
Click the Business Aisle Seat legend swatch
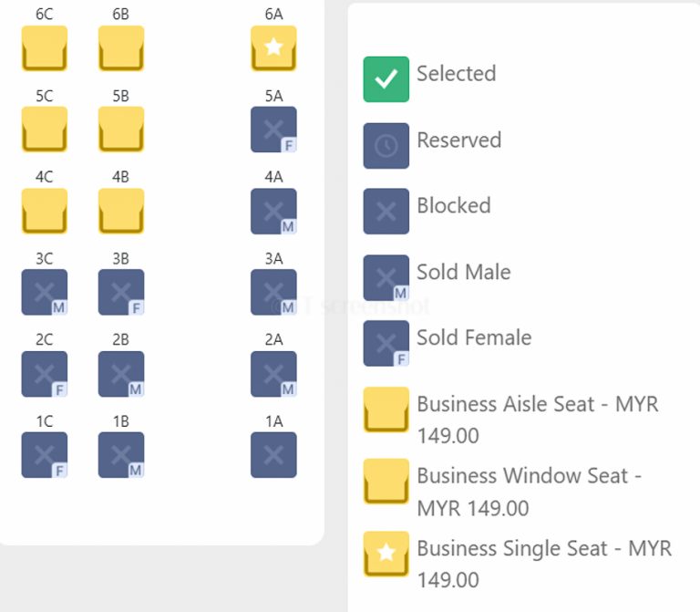386,410
